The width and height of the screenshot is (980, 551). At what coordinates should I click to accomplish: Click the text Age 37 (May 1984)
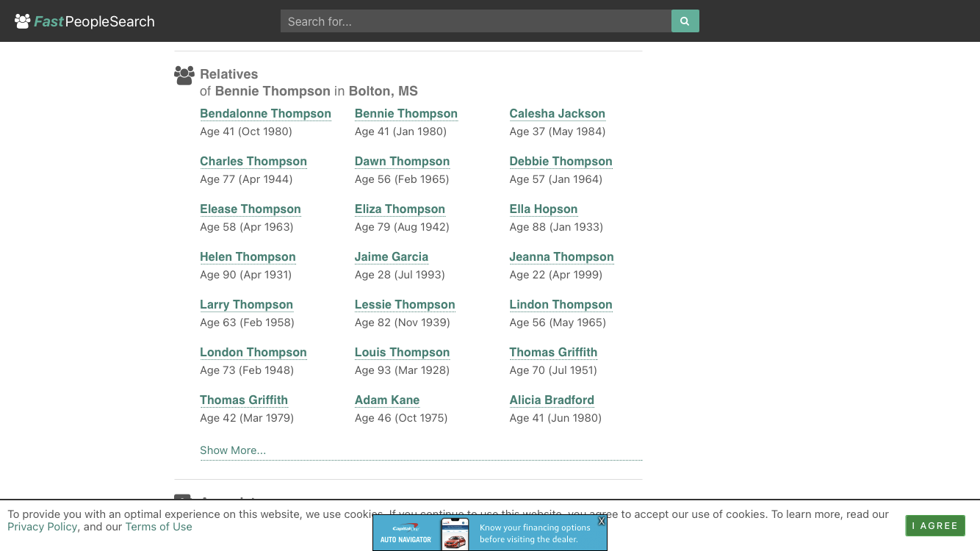coord(558,132)
